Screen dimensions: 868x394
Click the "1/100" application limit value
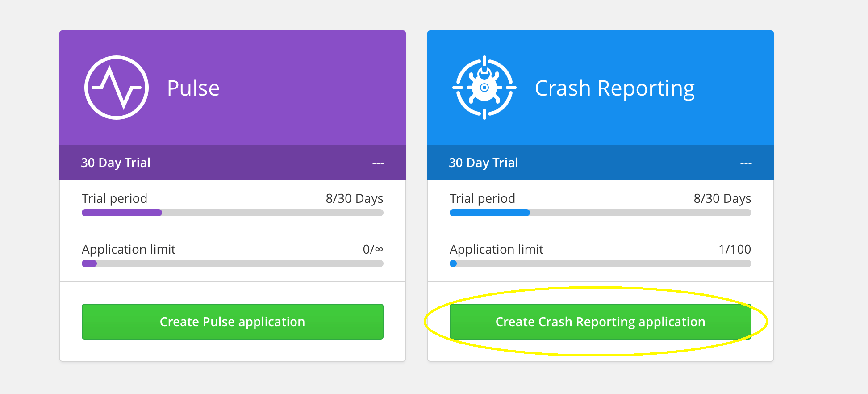tap(735, 249)
